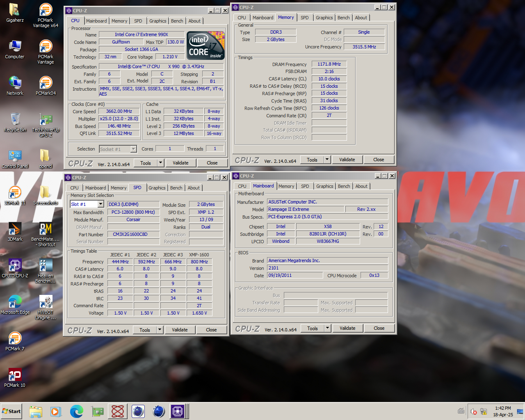Click the on-screen keyboard tray icon

[461, 411]
